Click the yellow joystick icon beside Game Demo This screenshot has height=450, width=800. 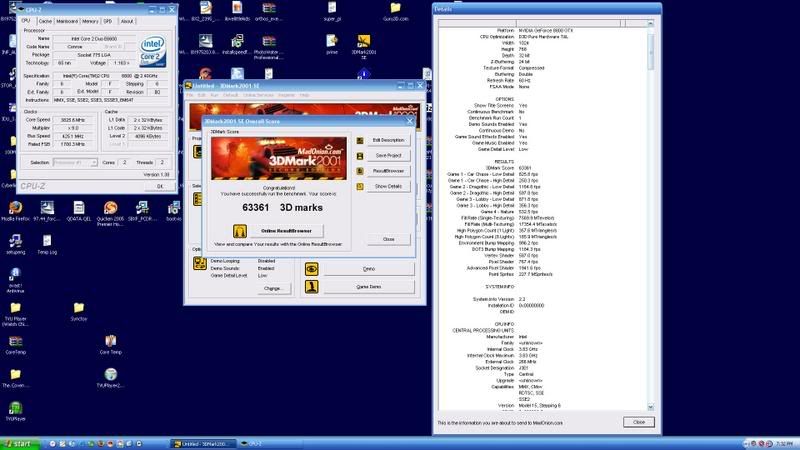(311, 287)
